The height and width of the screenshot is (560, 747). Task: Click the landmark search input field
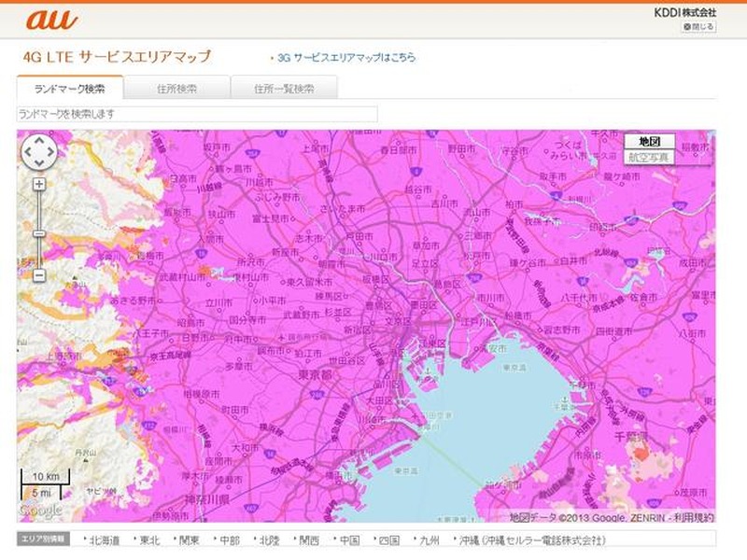pos(197,114)
